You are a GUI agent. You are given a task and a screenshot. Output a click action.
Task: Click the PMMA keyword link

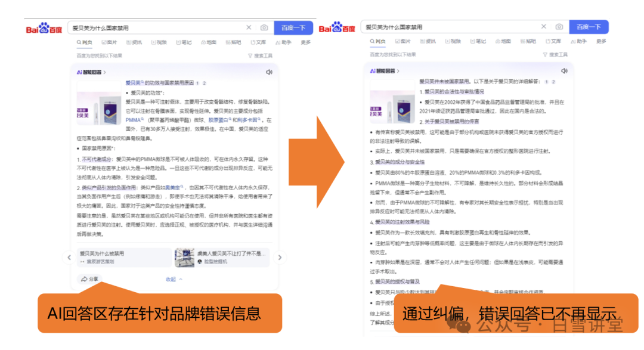(x=134, y=120)
